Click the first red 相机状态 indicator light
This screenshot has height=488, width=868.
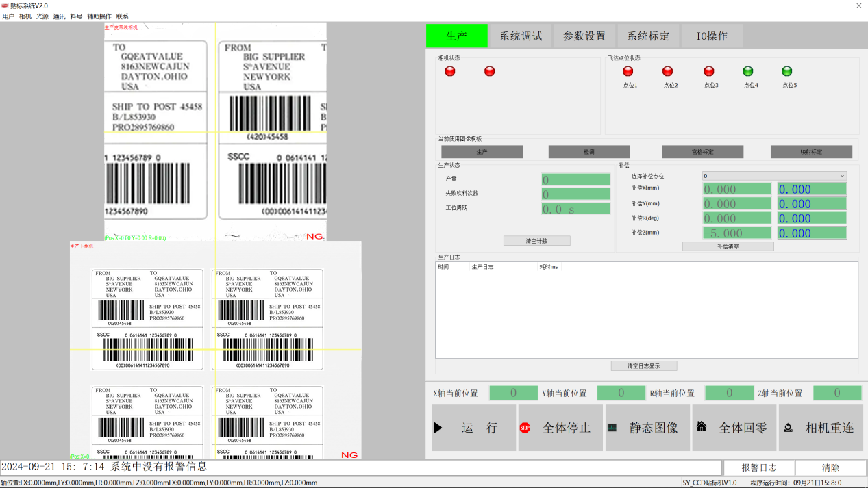tap(449, 71)
